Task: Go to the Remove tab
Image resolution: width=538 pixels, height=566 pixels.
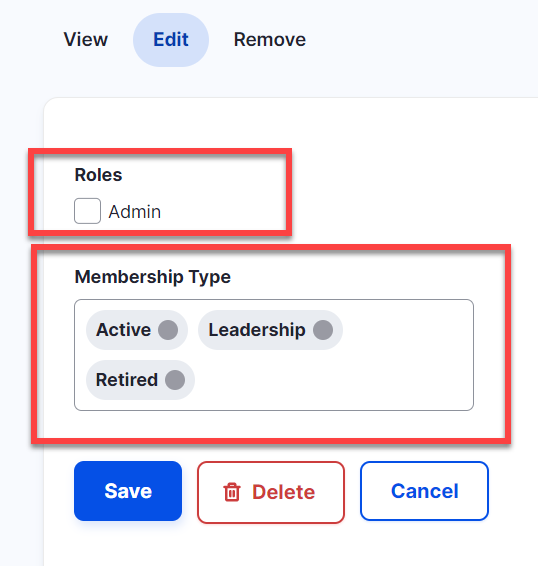Action: 270,40
